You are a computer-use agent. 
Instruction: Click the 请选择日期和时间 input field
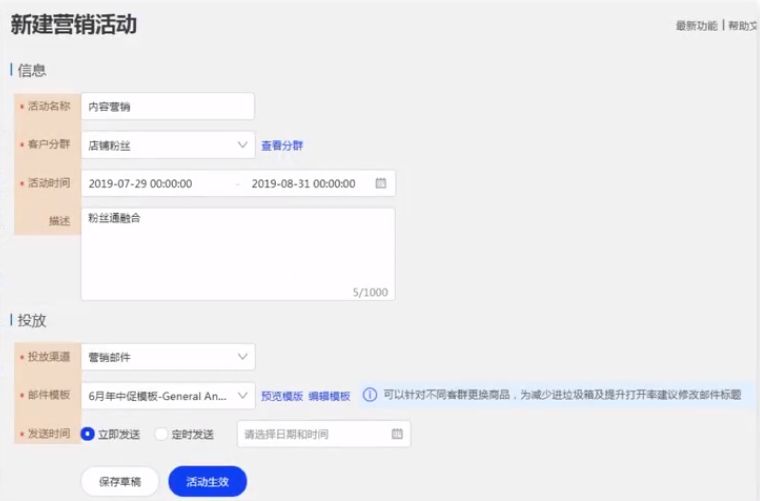(x=324, y=434)
